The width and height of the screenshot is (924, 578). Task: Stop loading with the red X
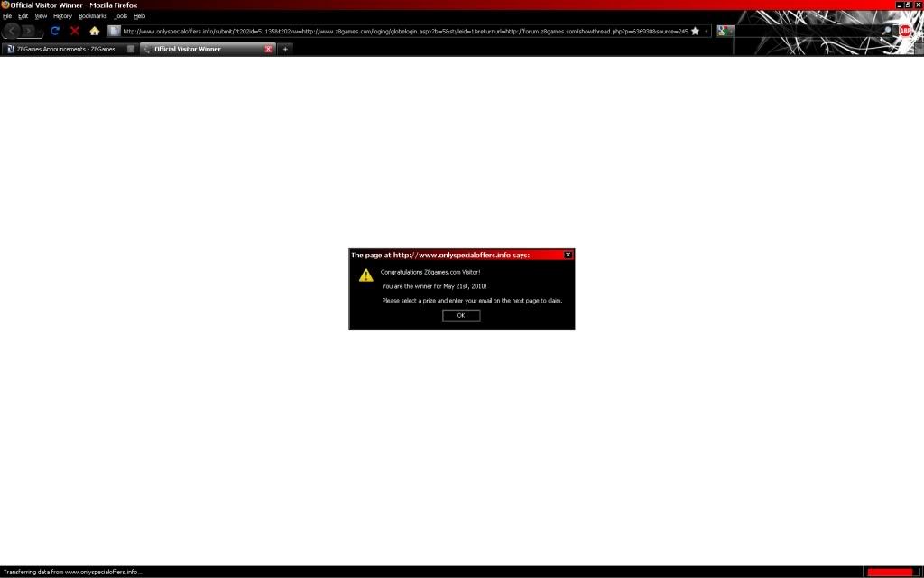pos(75,31)
